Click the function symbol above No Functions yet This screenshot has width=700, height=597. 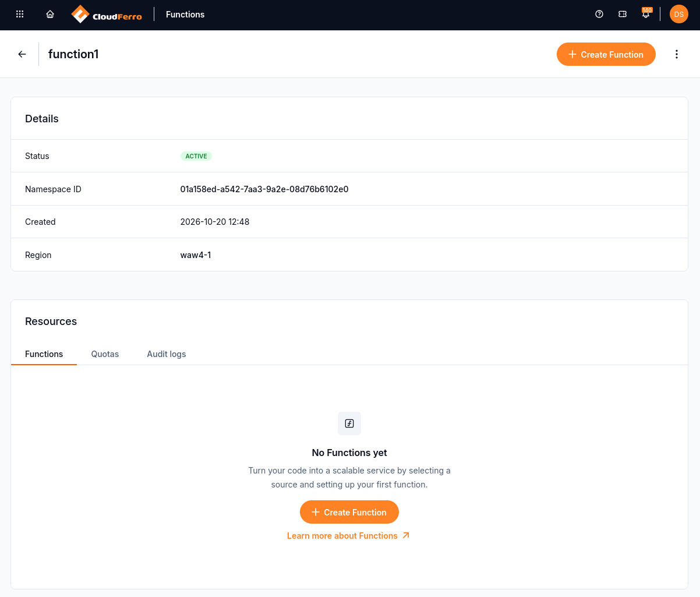(349, 423)
